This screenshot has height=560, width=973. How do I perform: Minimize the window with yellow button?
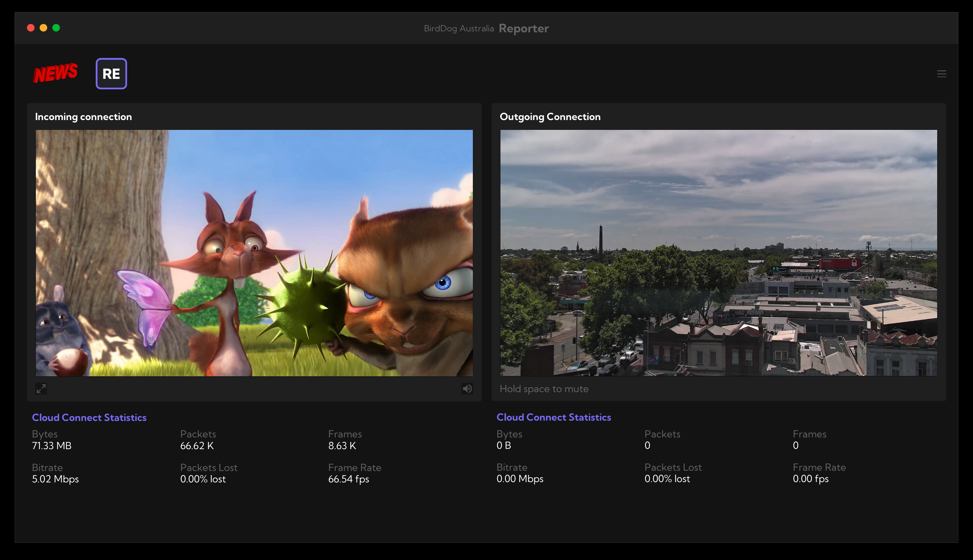pyautogui.click(x=43, y=28)
